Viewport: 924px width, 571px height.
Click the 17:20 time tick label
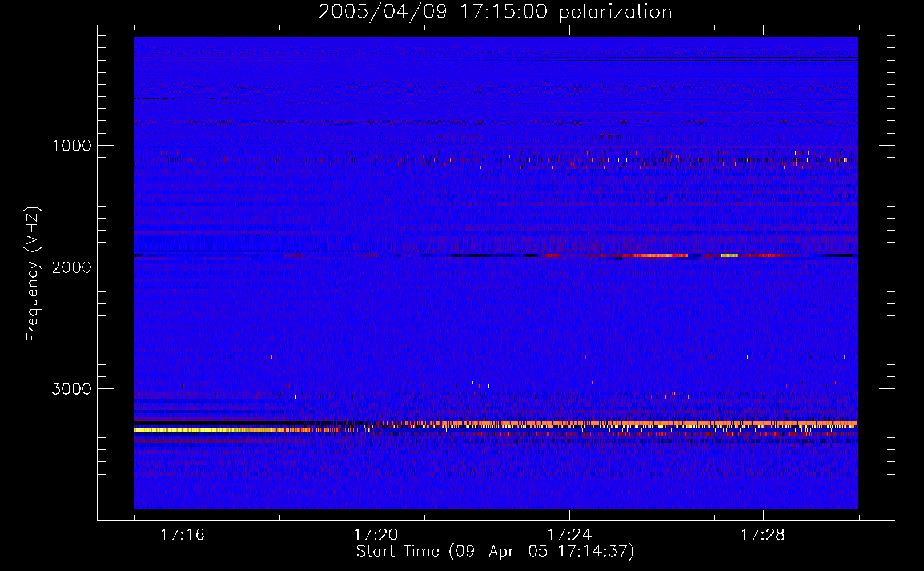pos(376,535)
